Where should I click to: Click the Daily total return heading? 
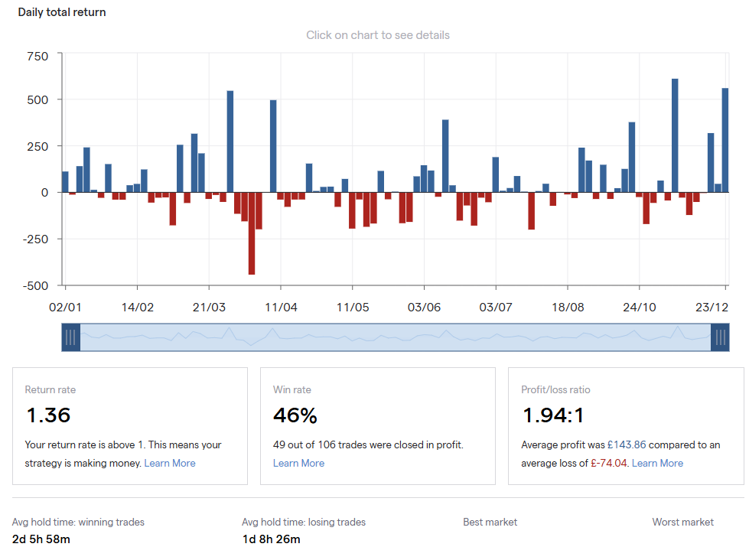click(62, 12)
